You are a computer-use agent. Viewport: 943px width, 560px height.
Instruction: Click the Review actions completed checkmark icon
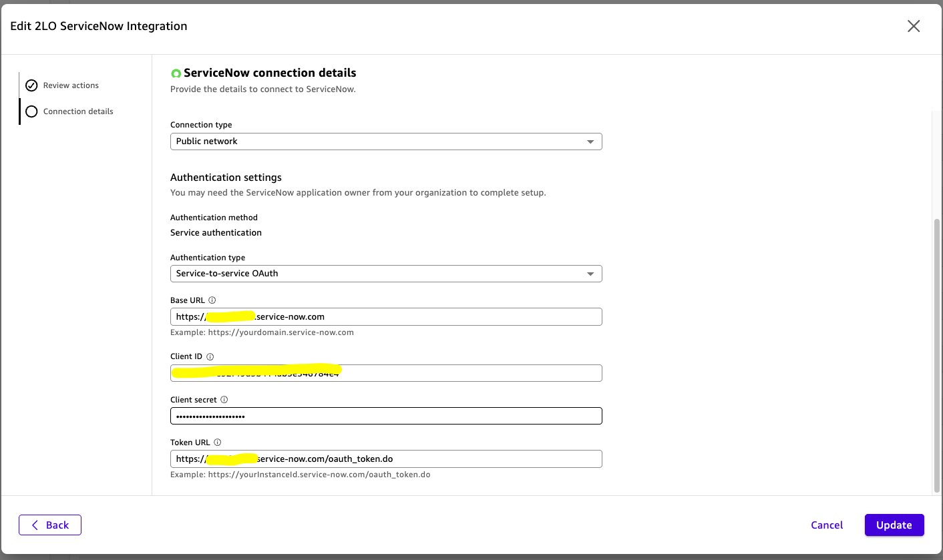point(31,85)
